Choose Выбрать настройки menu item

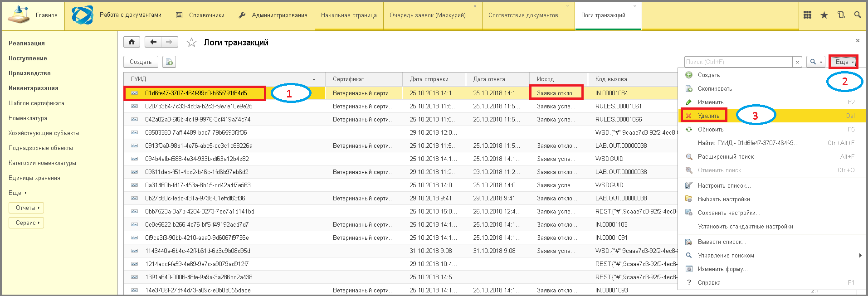pyautogui.click(x=772, y=199)
